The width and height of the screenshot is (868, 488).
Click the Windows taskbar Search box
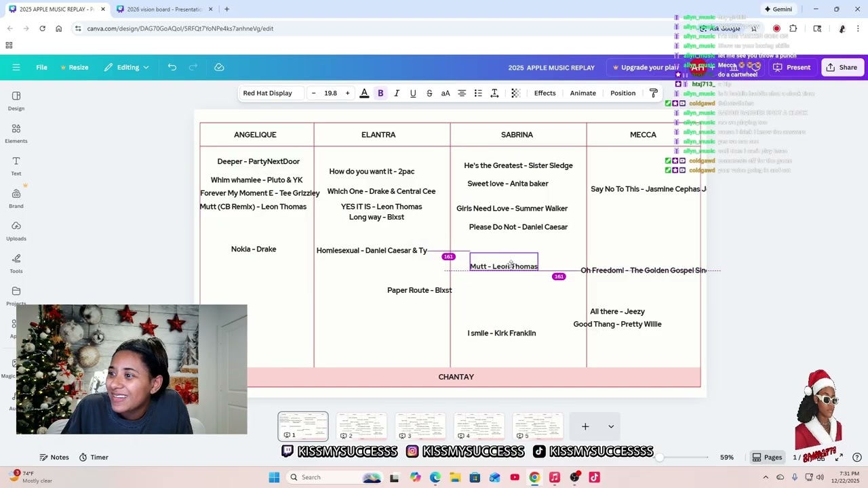coord(334,477)
